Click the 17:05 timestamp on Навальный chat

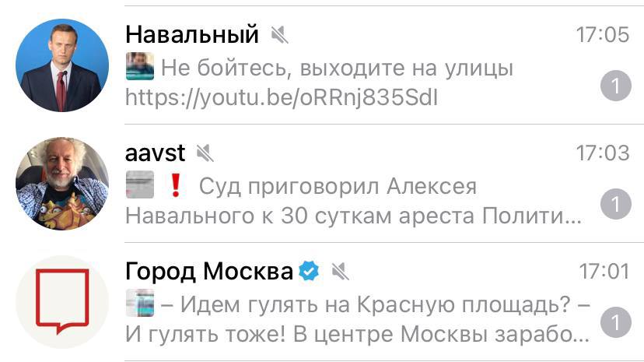tap(603, 35)
